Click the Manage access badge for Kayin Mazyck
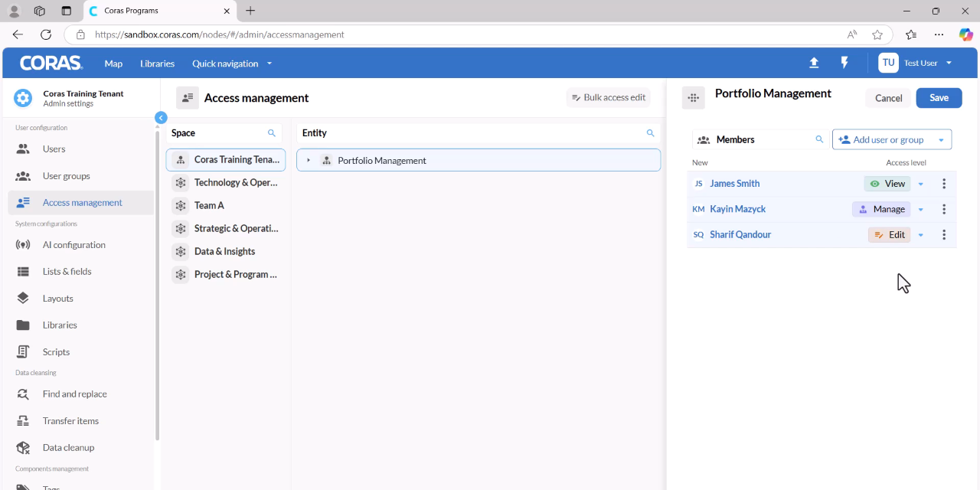This screenshot has width=980, height=490. [881, 209]
